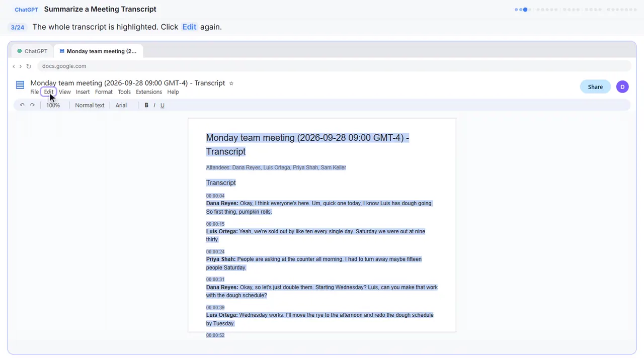This screenshot has height=362, width=644.
Task: Open the File menu
Action: point(34,92)
